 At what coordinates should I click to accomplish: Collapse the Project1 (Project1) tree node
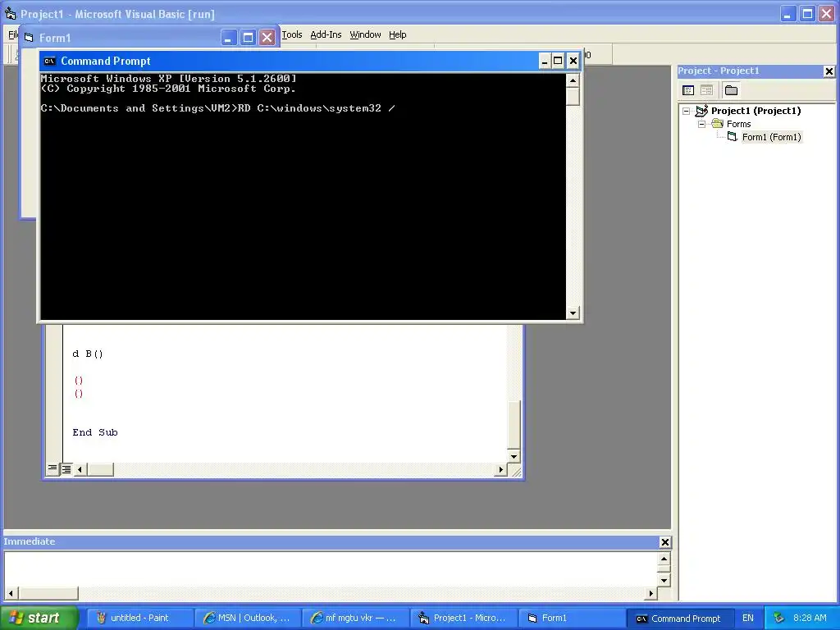(x=687, y=112)
